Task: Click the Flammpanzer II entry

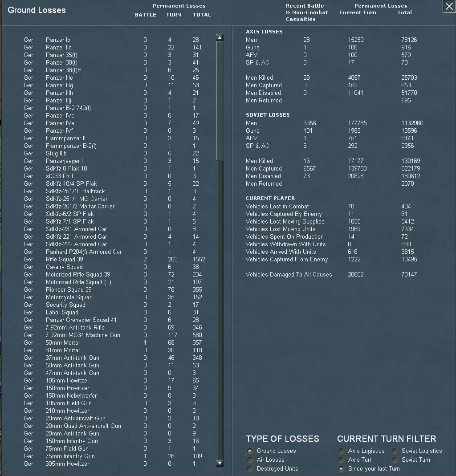Action: tap(65, 138)
